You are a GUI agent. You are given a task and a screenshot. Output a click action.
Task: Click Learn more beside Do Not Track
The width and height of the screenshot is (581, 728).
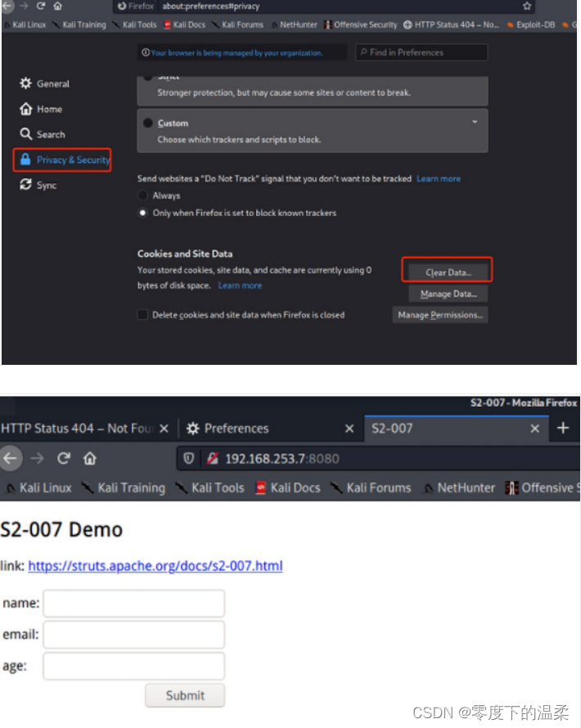(x=439, y=179)
